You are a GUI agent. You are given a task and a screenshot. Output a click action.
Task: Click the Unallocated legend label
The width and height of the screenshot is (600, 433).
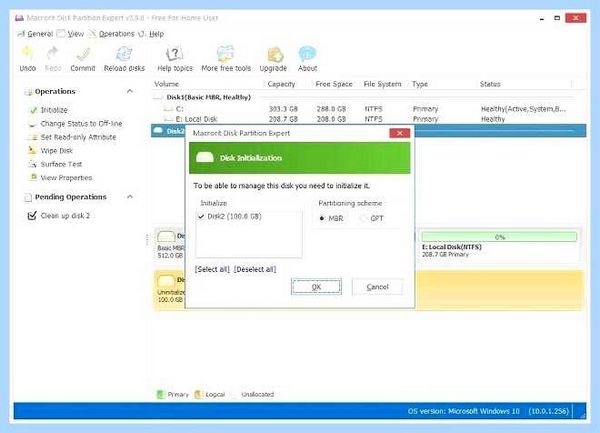[x=258, y=394]
